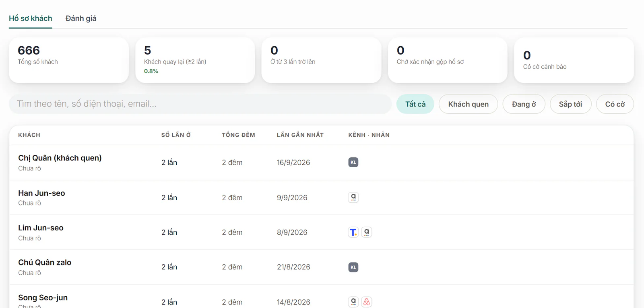Click the TỔNG ĐÊM column header
This screenshot has height=308, width=644.
coord(238,135)
